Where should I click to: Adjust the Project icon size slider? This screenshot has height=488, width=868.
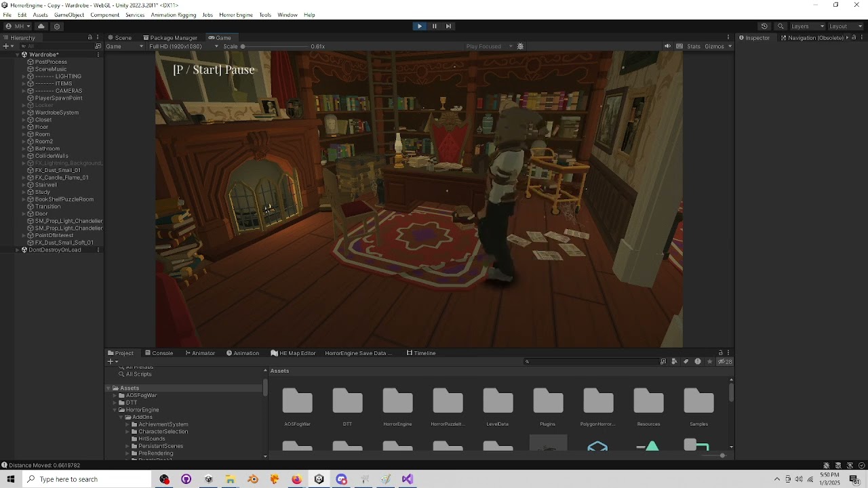click(x=713, y=455)
